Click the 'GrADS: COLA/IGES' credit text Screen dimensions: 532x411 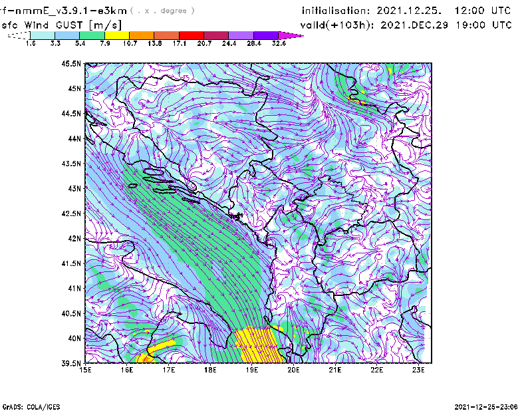point(31,407)
